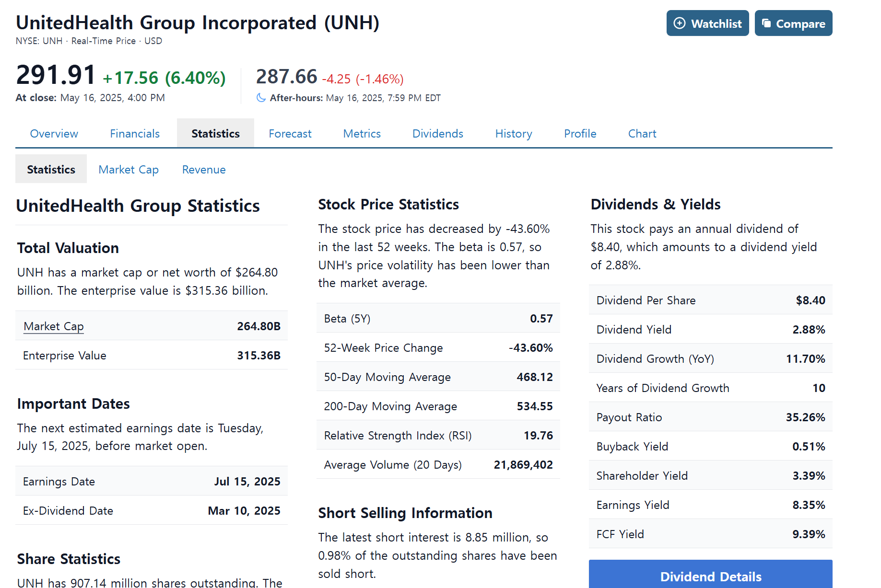This screenshot has height=588, width=881.
Task: Open the Revenue sub-tab
Action: 204,170
